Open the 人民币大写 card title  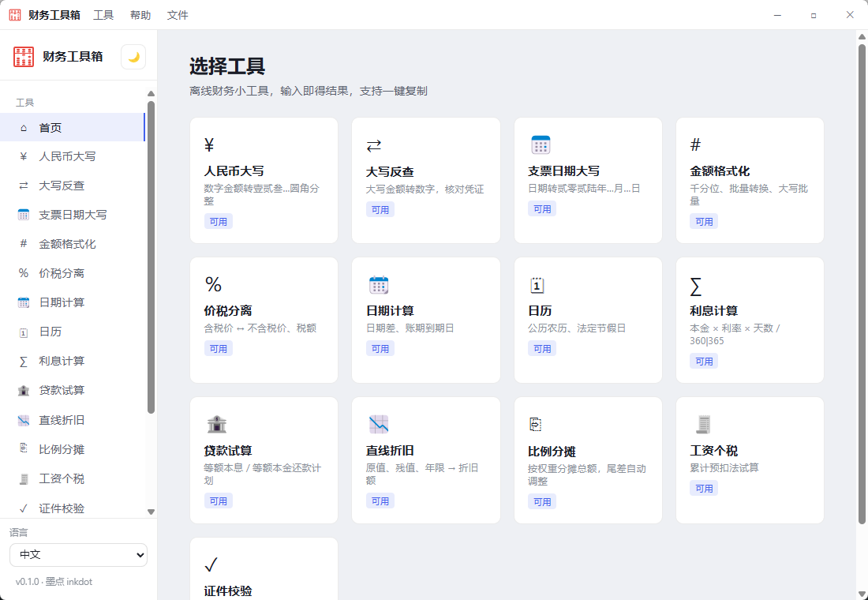[234, 171]
